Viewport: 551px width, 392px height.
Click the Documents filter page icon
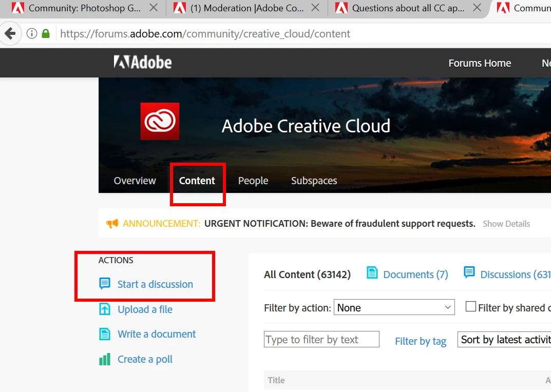click(x=372, y=272)
